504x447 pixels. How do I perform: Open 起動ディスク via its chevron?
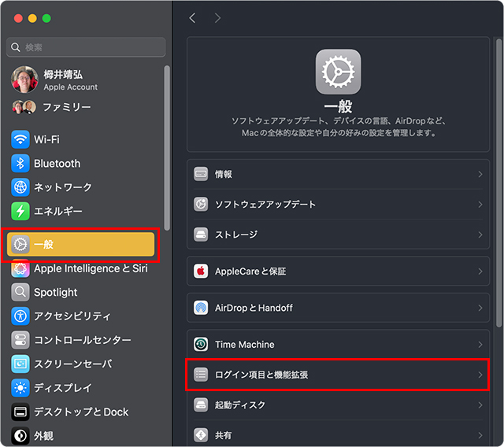480,405
